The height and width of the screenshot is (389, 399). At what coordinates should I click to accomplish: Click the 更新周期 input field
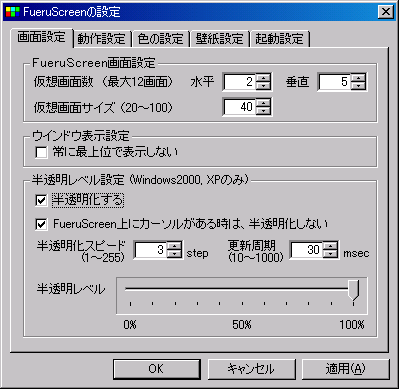(307, 250)
